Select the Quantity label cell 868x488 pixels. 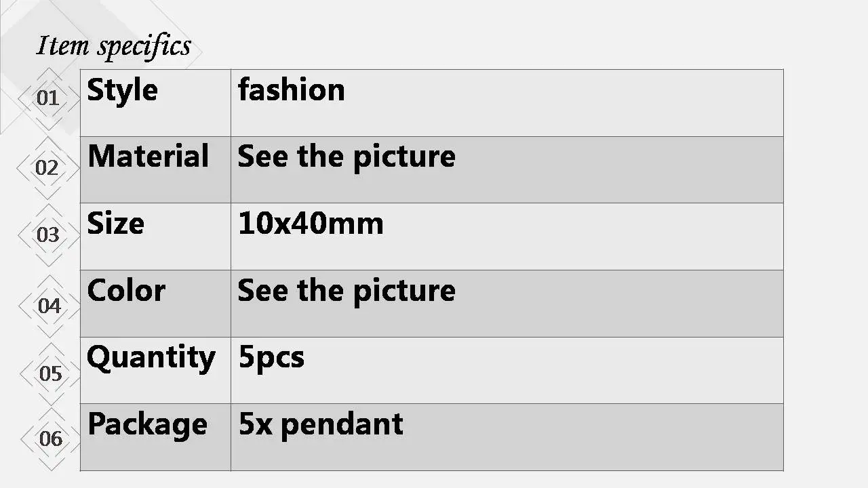pyautogui.click(x=155, y=370)
